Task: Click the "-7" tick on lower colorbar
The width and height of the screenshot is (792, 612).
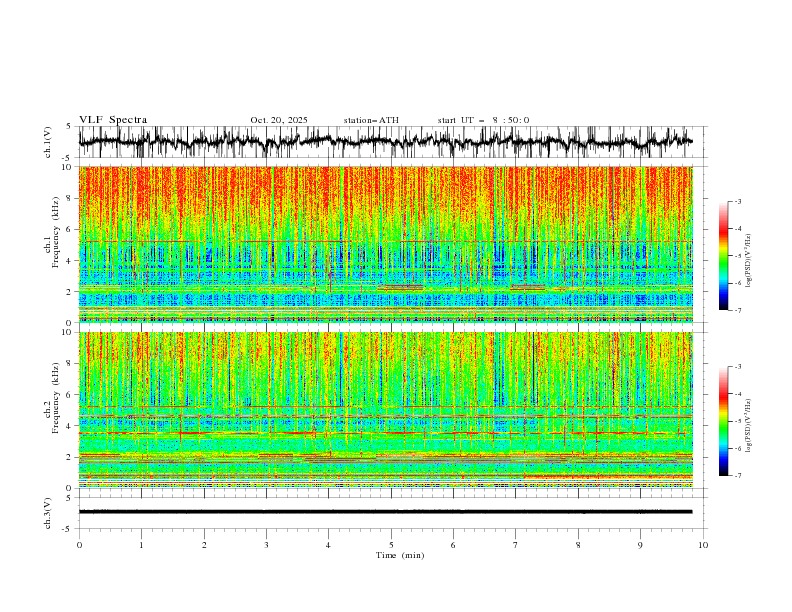Action: pos(738,476)
